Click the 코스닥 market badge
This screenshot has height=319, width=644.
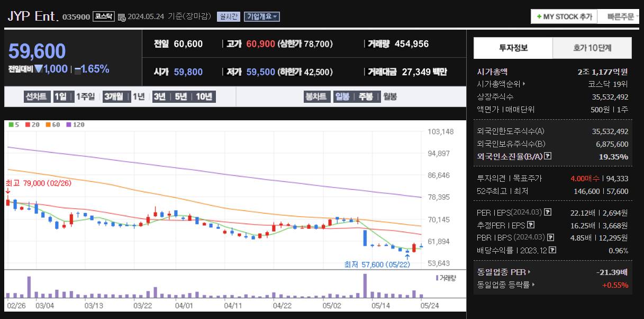[x=104, y=16]
